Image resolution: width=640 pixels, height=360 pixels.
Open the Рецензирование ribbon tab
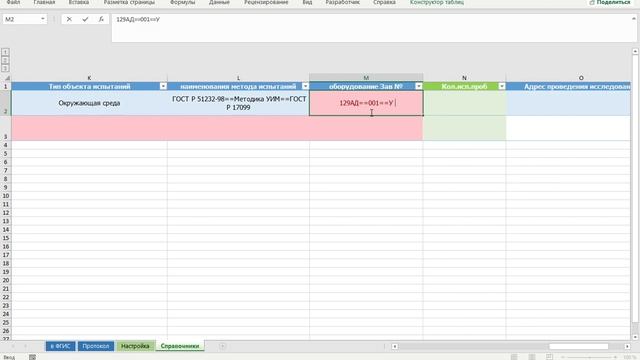coord(266,2)
